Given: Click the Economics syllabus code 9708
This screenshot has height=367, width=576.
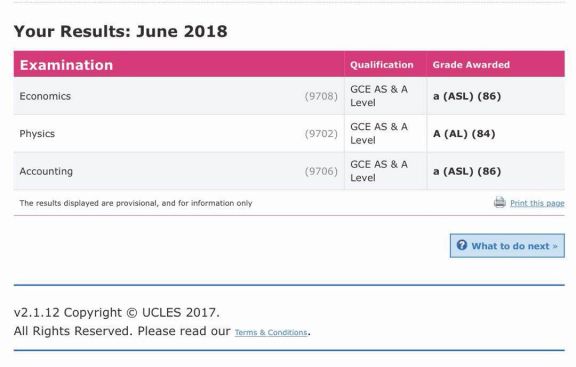Looking at the screenshot, I should pos(321,96).
